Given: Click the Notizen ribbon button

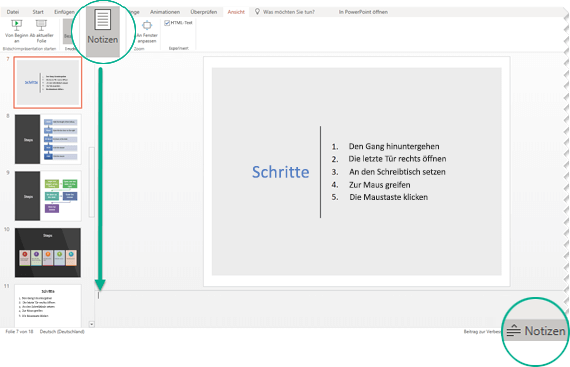Looking at the screenshot, I should (x=103, y=32).
